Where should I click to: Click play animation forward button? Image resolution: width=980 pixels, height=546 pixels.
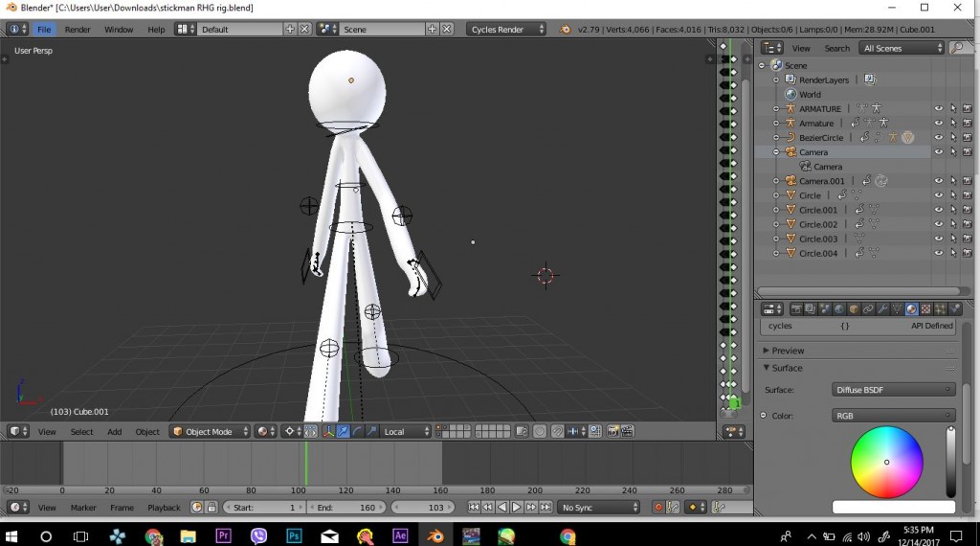click(x=516, y=508)
